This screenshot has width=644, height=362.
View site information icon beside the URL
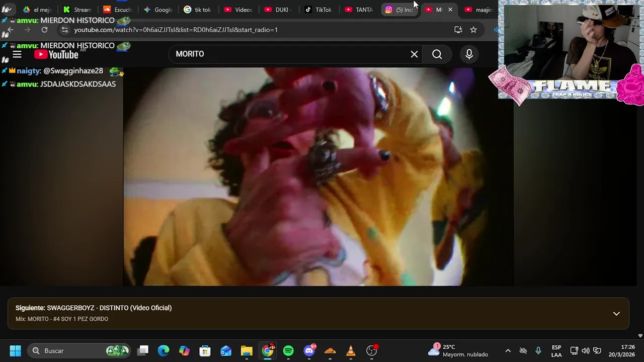(64, 30)
